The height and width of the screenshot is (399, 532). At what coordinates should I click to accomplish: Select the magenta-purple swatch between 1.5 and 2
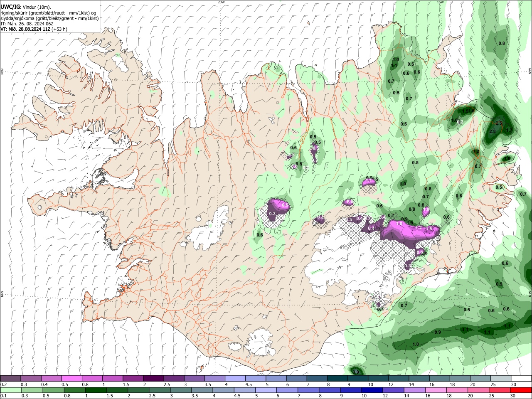click(133, 379)
